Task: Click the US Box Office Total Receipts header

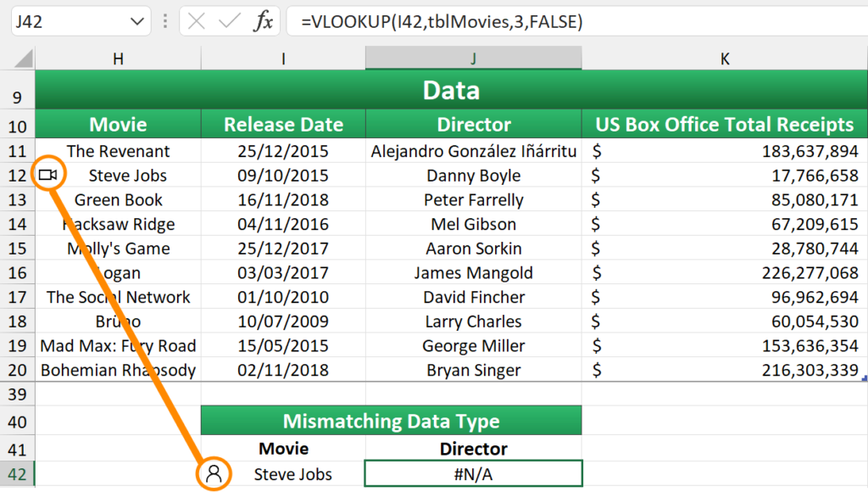Action: tap(724, 125)
